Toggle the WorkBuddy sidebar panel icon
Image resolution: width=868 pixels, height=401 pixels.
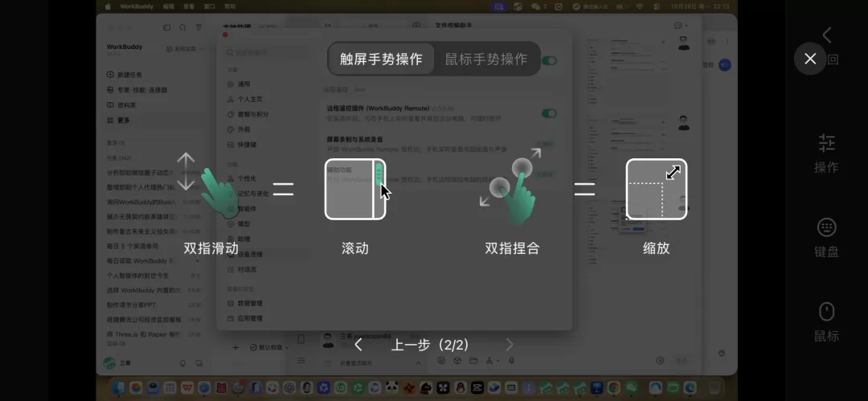(x=166, y=27)
